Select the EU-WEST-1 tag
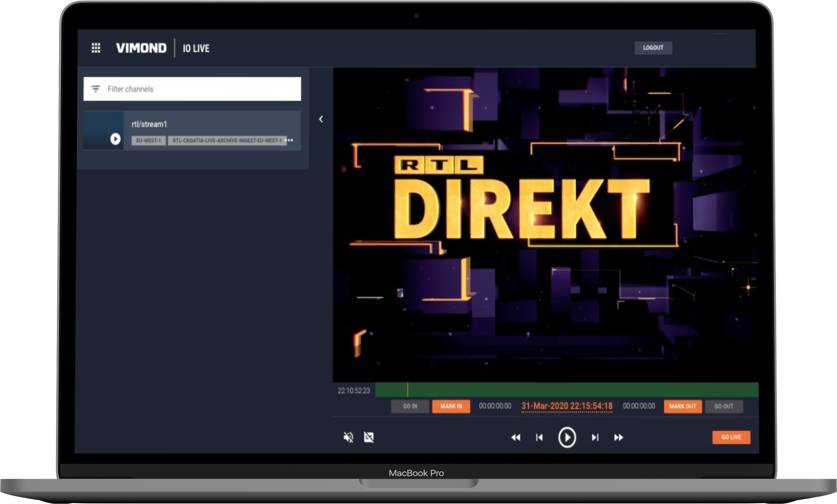 (148, 140)
